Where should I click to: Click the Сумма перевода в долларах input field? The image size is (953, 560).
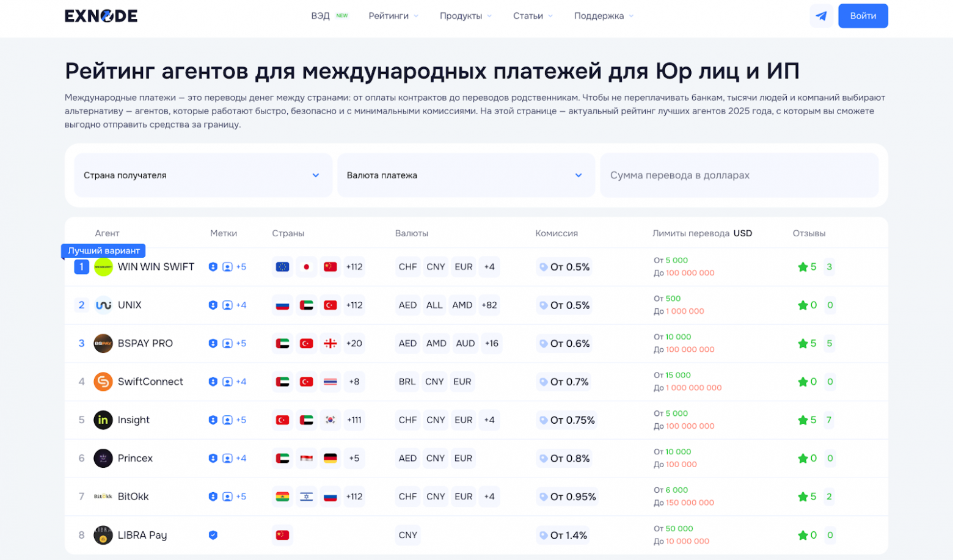(x=739, y=175)
